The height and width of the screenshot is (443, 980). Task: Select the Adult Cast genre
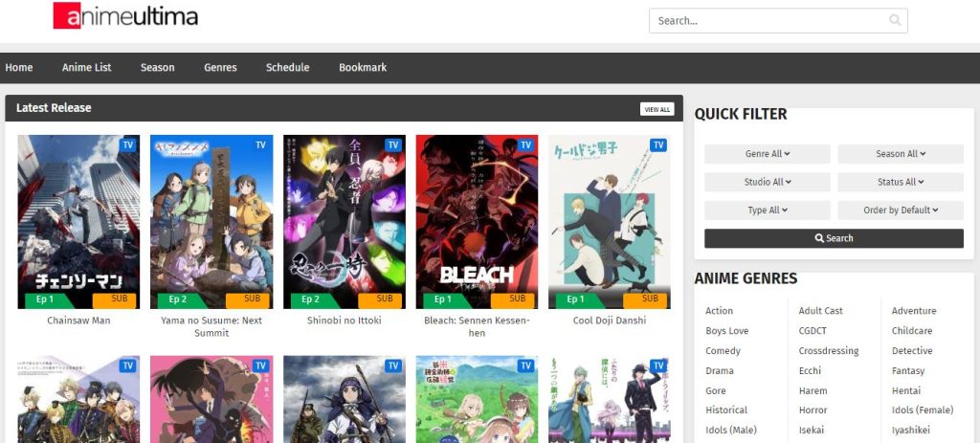820,311
